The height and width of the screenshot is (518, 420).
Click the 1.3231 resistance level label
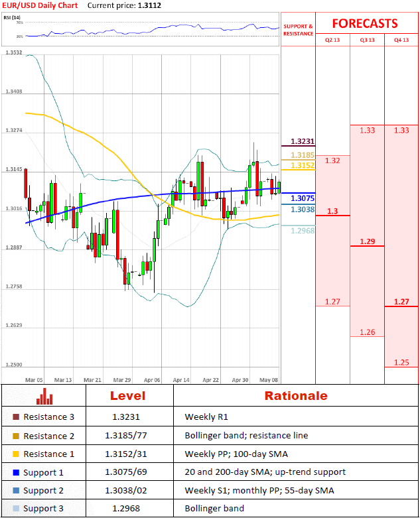[x=303, y=141]
